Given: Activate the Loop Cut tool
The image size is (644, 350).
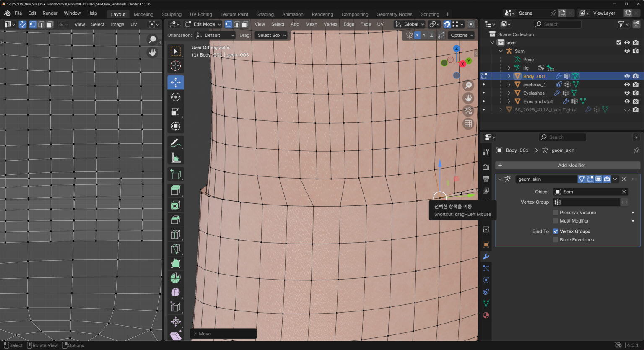Looking at the screenshot, I should tap(176, 234).
